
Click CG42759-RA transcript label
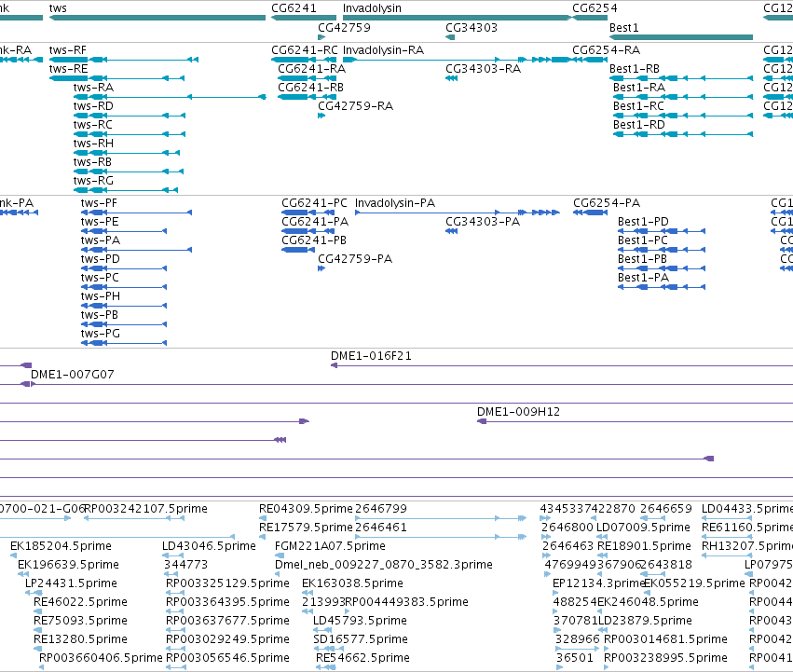(356, 106)
